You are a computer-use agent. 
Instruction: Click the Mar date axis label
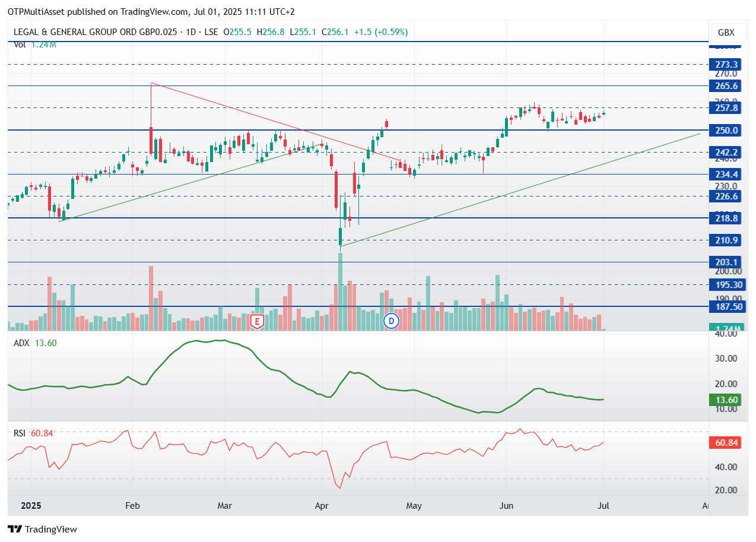(225, 506)
